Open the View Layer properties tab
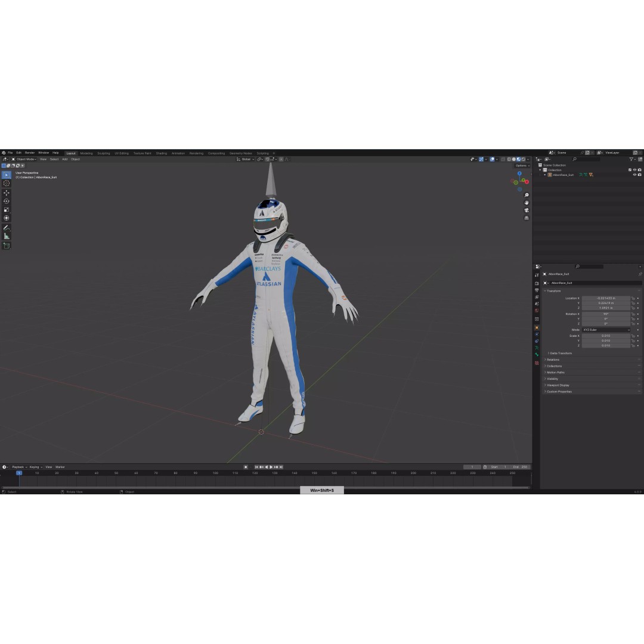This screenshot has width=644, height=644. [x=537, y=297]
